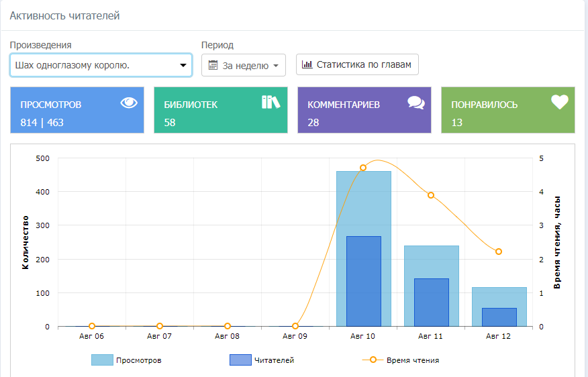The width and height of the screenshot is (588, 377).
Task: Click the eye icon on Просмотров card
Action: click(128, 103)
